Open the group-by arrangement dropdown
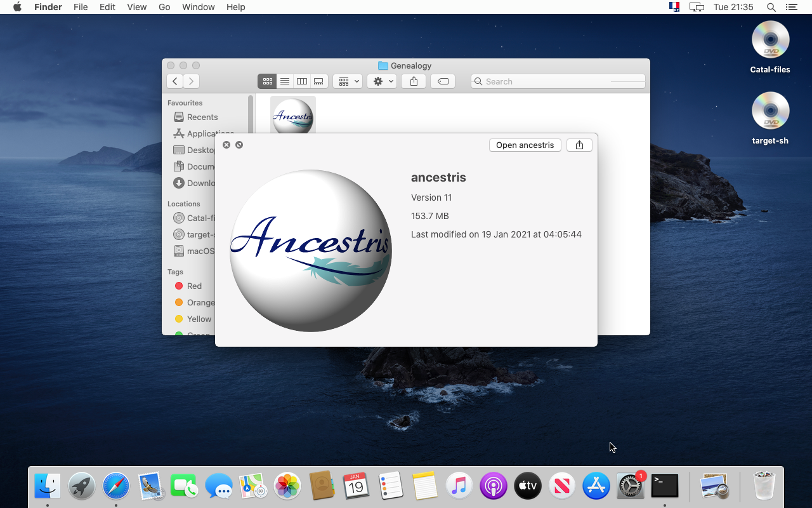Screen dimensions: 812x508 click(x=348, y=81)
